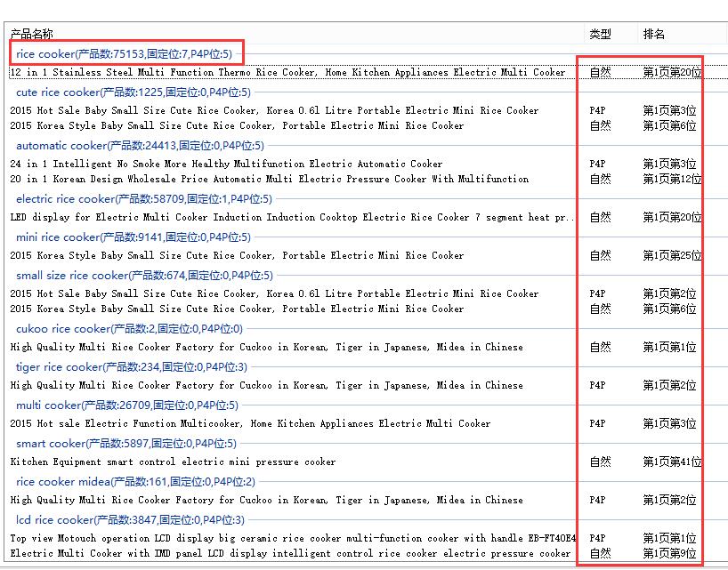Open the 'tiger rice cooker' keyword header
This screenshot has width=728, height=570.
[x=131, y=367]
